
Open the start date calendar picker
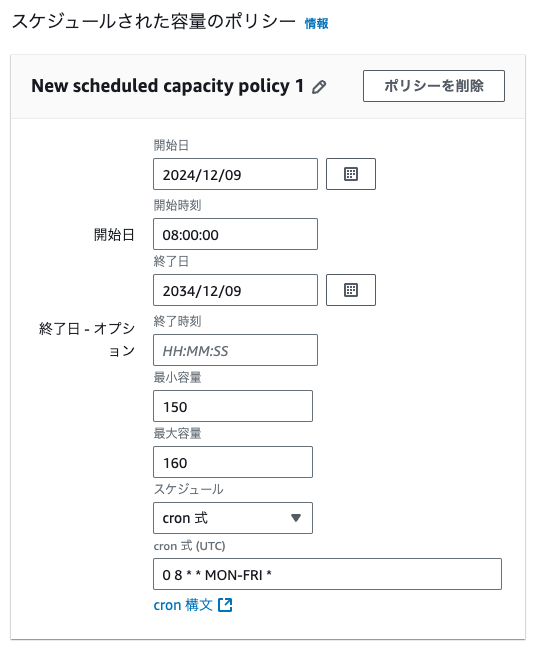pyautogui.click(x=351, y=174)
